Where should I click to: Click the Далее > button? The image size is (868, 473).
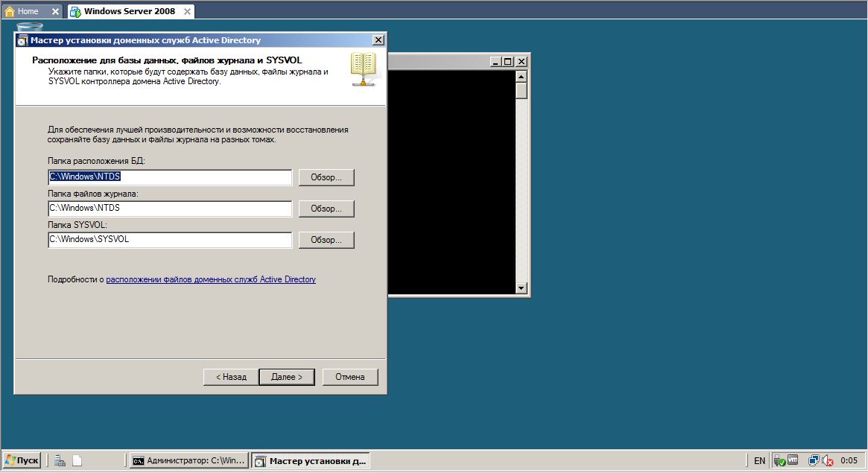coord(287,377)
